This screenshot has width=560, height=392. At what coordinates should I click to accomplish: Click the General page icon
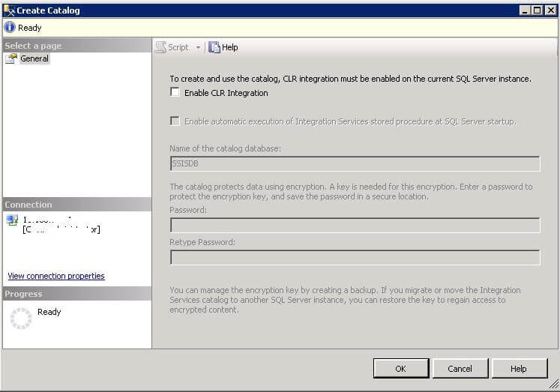tap(11, 58)
